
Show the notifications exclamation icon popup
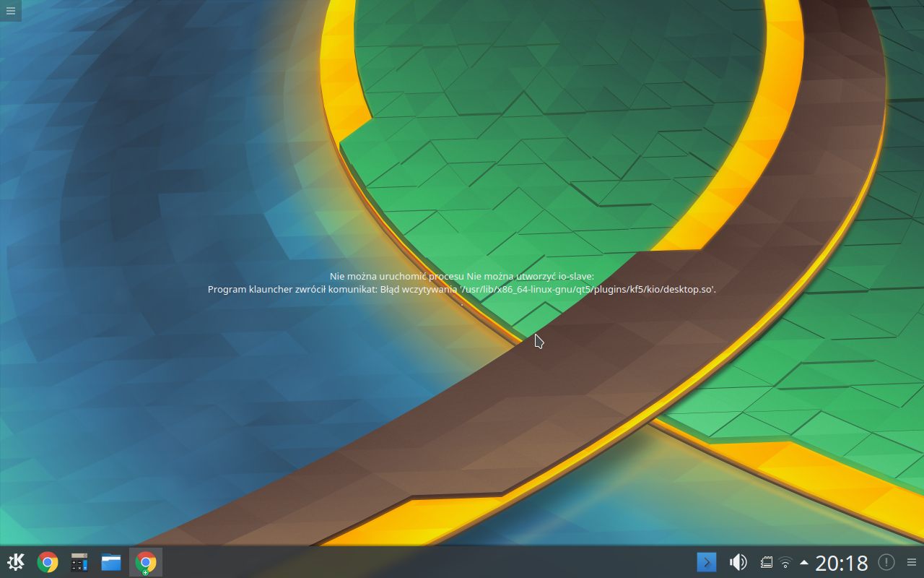point(886,562)
